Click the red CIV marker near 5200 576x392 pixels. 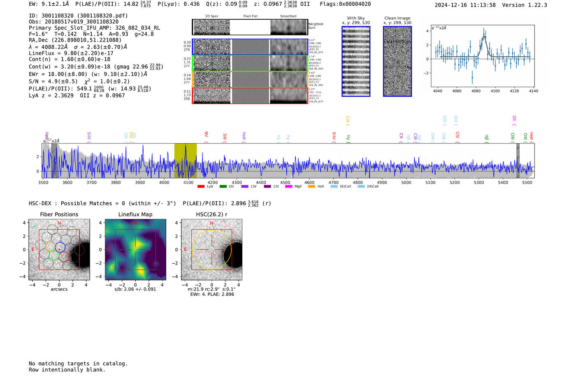click(457, 137)
